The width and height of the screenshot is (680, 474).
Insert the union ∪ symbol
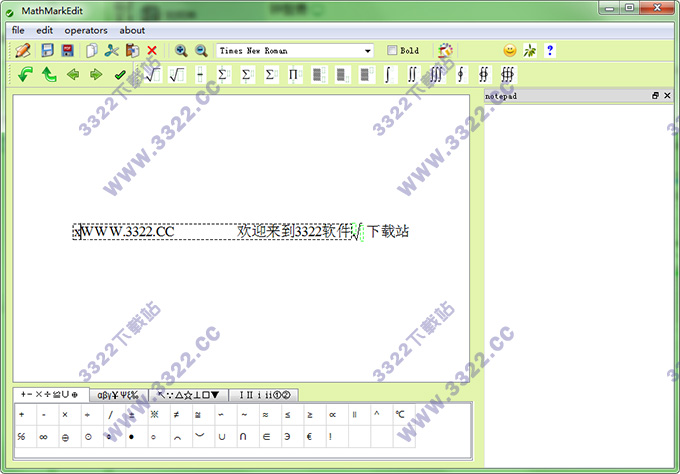point(222,437)
